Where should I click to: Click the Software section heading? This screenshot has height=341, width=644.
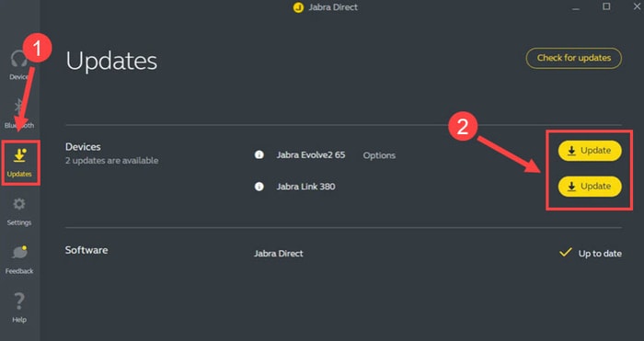[x=86, y=250]
